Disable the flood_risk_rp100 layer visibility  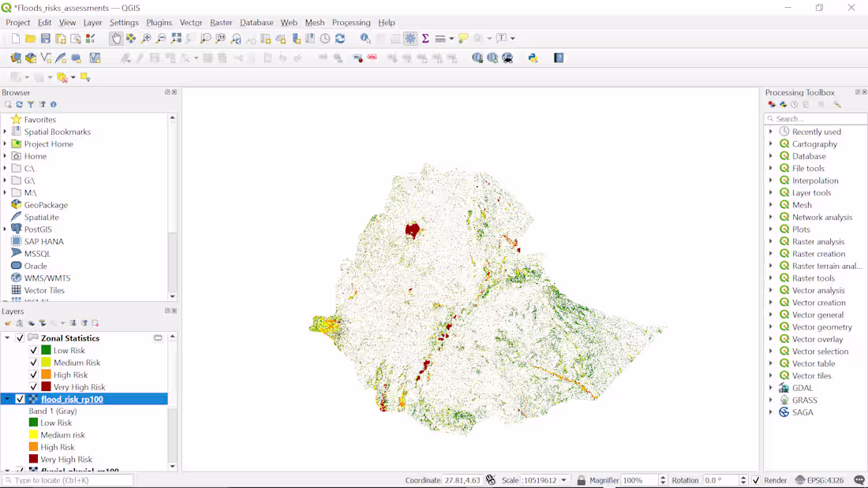(21, 398)
